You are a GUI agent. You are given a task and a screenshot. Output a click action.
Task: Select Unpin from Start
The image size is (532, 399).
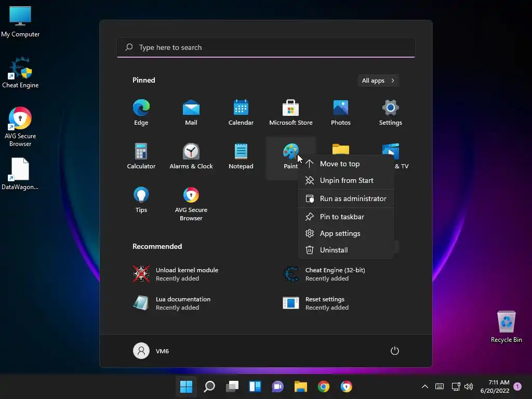pyautogui.click(x=346, y=180)
